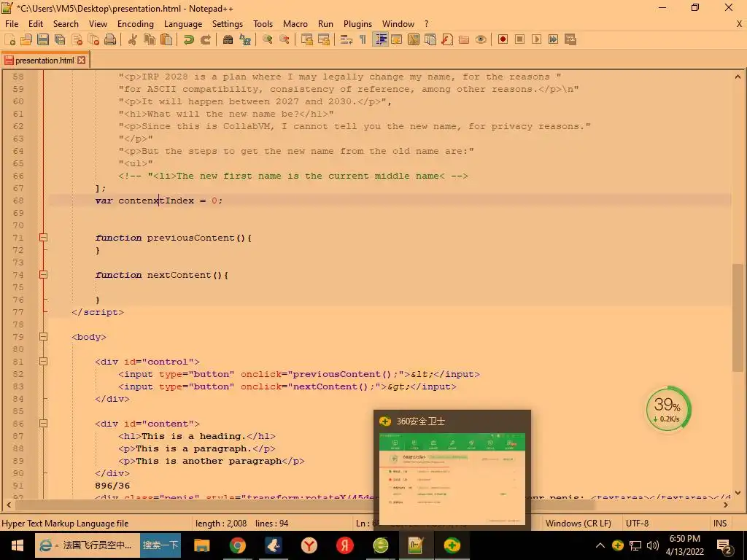Open the Function List panel
This screenshot has height=560, width=747.
[447, 39]
